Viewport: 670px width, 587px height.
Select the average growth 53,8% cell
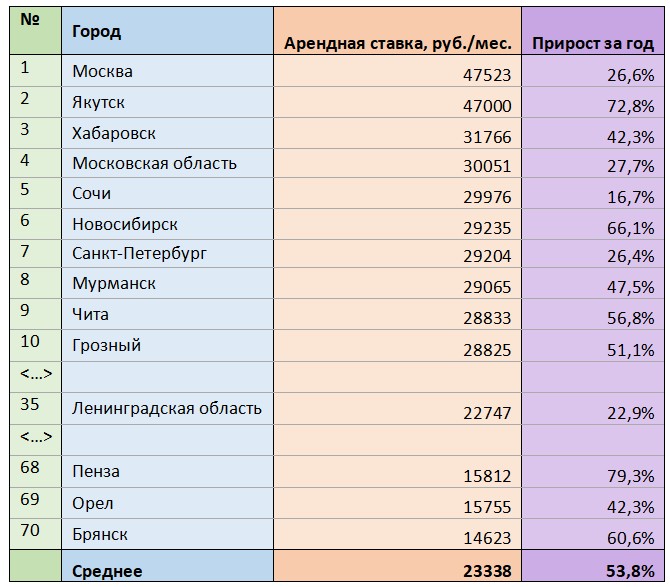593,566
